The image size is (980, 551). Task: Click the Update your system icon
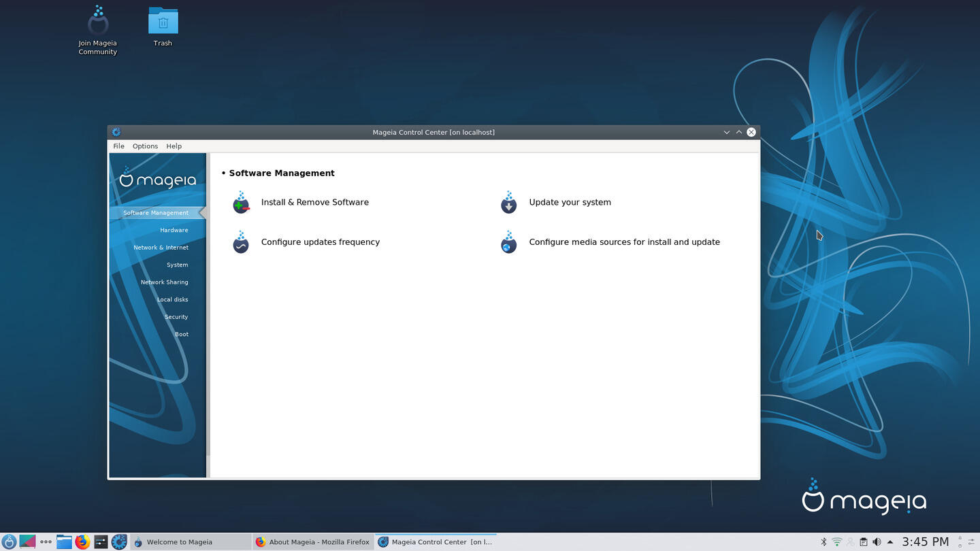pos(508,203)
